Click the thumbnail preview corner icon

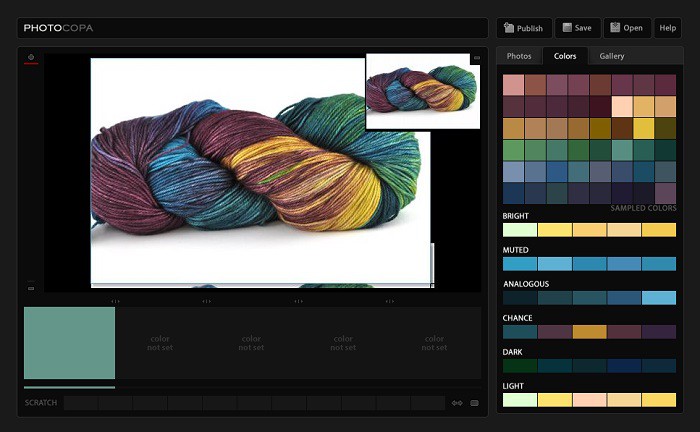click(x=476, y=58)
